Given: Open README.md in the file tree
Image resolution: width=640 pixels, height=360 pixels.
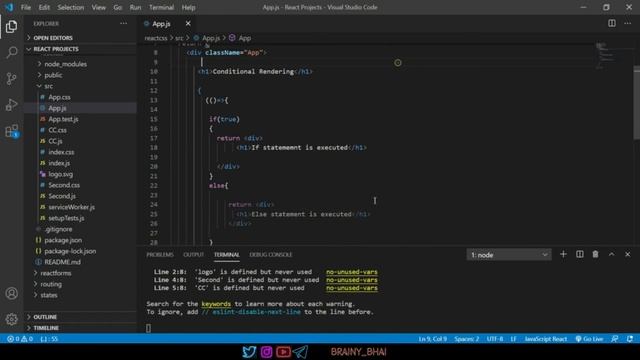Looking at the screenshot, I should click(62, 262).
